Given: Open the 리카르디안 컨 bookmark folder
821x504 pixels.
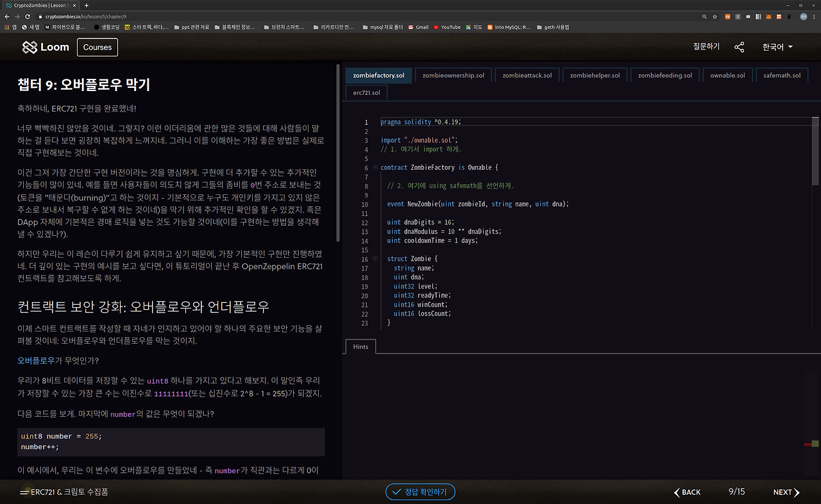Looking at the screenshot, I should click(x=334, y=27).
